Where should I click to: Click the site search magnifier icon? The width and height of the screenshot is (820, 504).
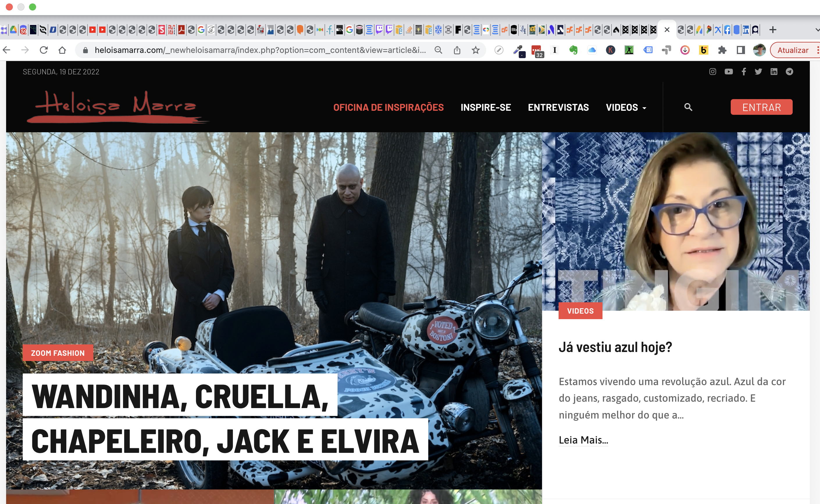[688, 107]
